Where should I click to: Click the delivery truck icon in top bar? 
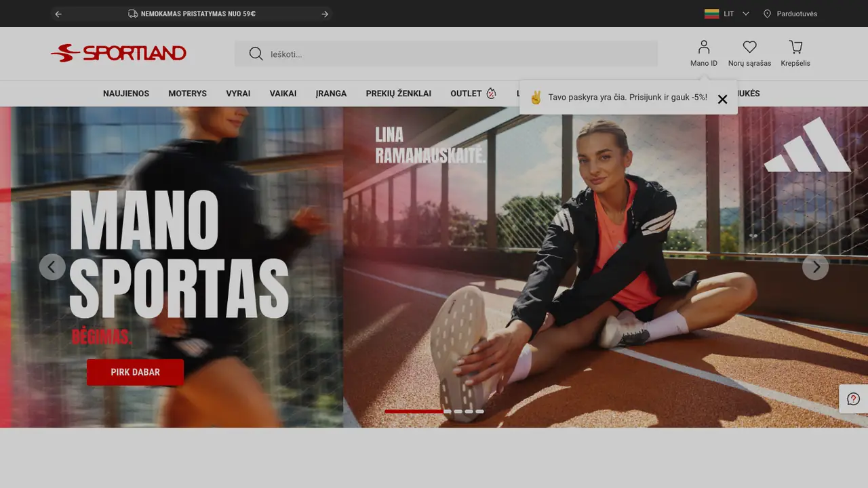coord(133,14)
